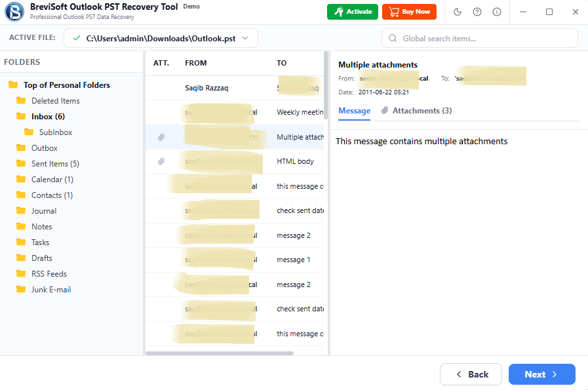Image resolution: width=588 pixels, height=390 pixels.
Task: Open the Drafts folder
Action: [41, 258]
